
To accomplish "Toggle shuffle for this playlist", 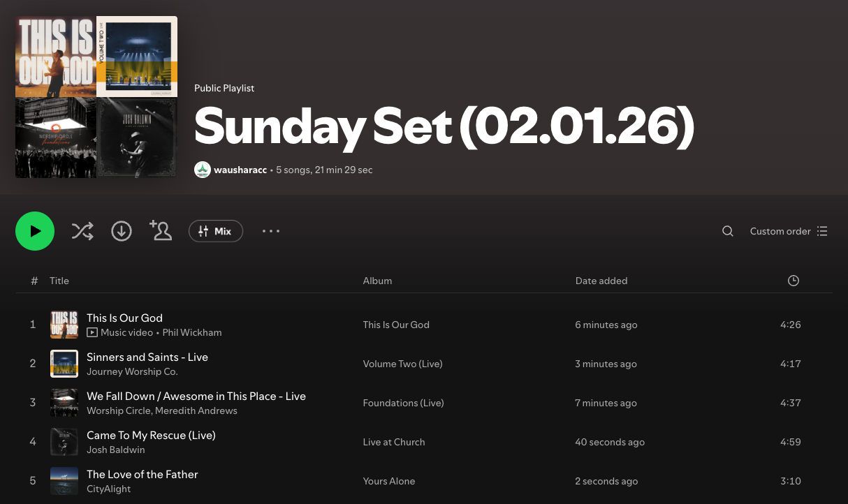I will (82, 231).
